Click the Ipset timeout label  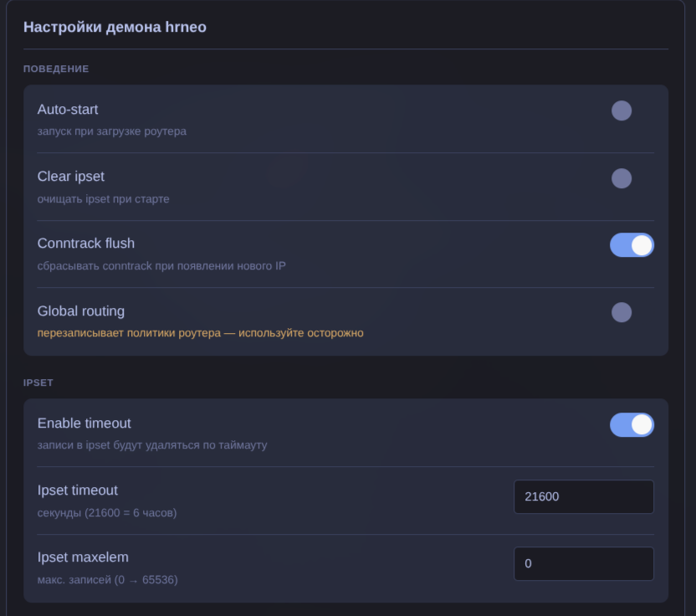point(78,490)
